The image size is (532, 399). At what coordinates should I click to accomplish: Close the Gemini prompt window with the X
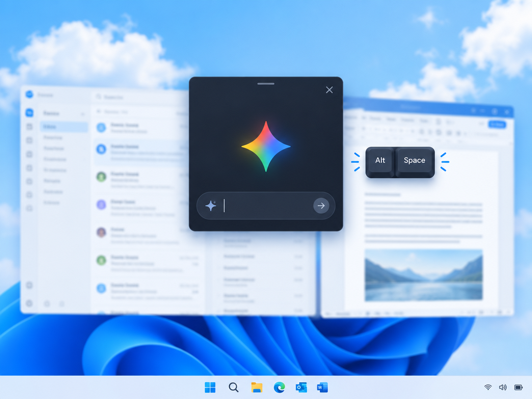(x=329, y=90)
